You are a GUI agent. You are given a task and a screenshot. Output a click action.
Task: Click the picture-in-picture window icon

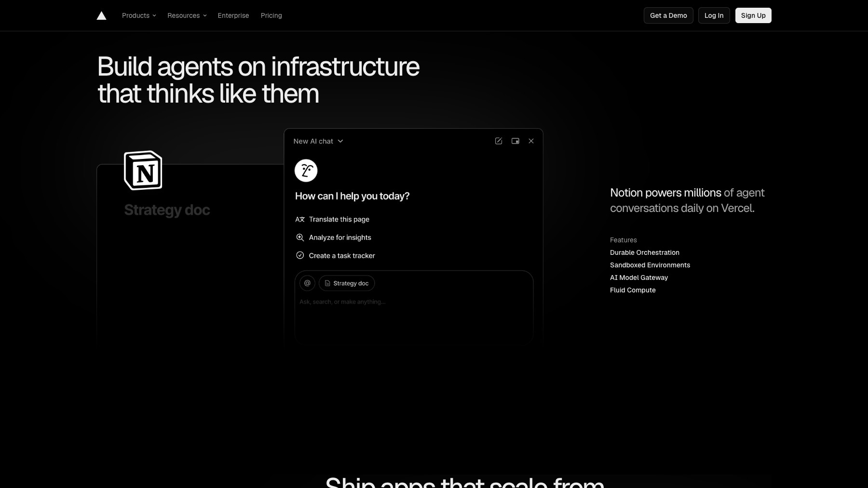(x=515, y=141)
